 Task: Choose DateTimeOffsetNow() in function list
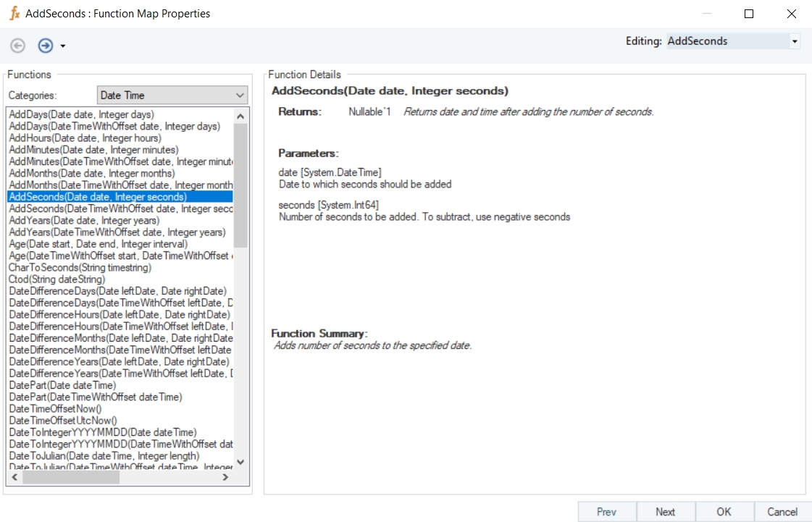pos(56,408)
